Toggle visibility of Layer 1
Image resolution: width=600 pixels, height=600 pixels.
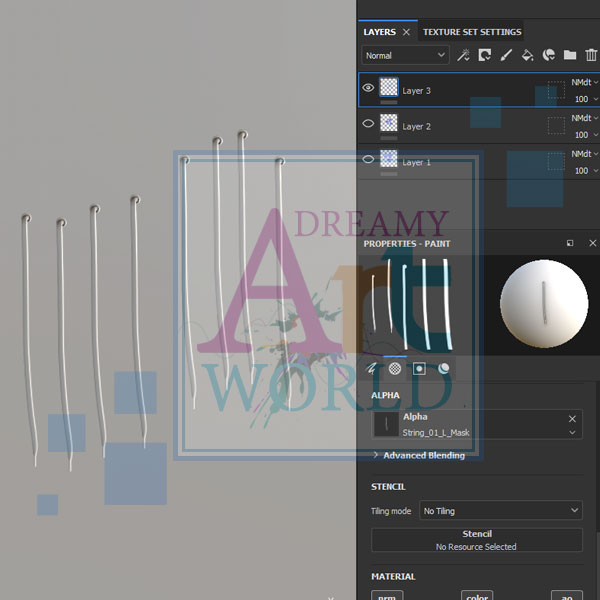point(368,161)
